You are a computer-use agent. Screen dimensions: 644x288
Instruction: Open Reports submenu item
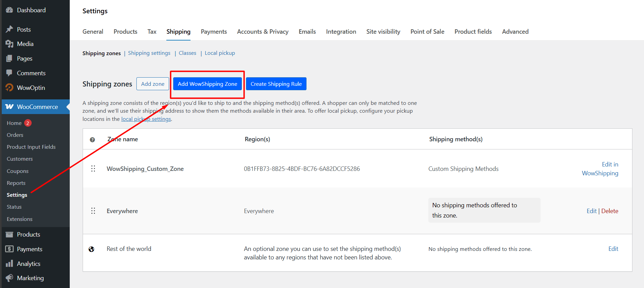(x=16, y=183)
